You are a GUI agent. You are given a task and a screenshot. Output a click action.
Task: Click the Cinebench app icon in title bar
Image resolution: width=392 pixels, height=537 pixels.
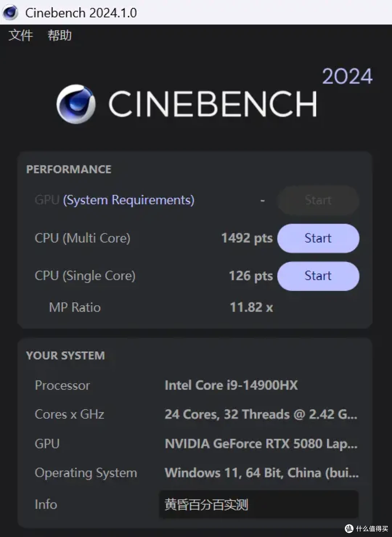10,12
